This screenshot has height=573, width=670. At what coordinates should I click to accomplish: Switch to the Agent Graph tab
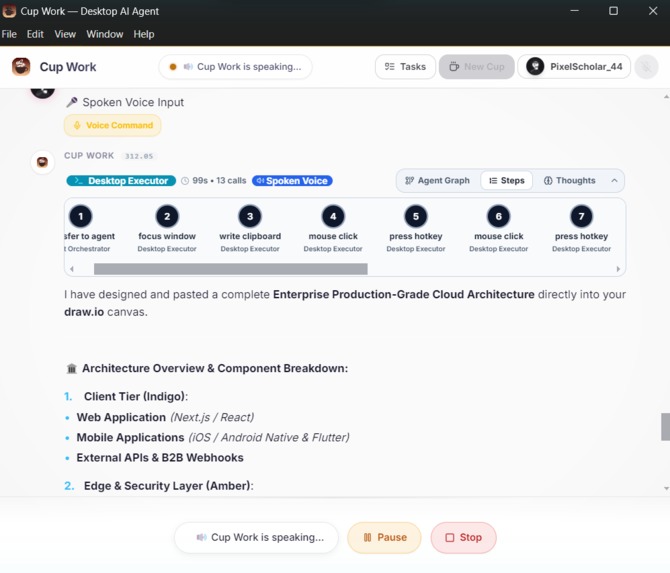[437, 180]
